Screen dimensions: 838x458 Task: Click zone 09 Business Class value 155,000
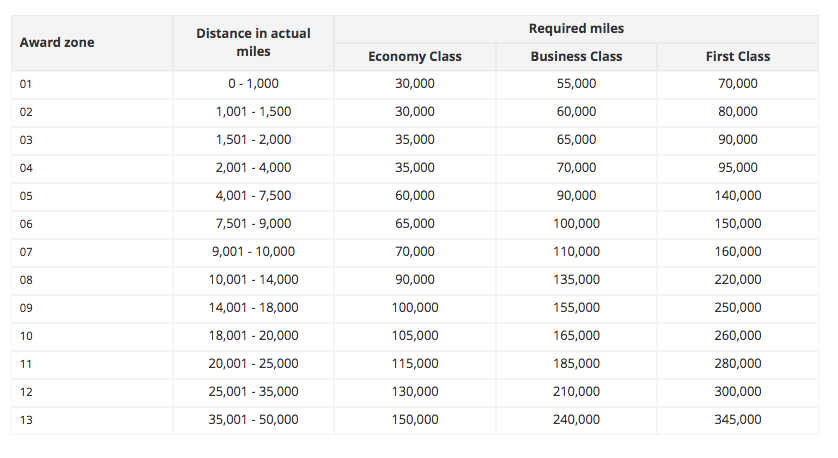(576, 308)
